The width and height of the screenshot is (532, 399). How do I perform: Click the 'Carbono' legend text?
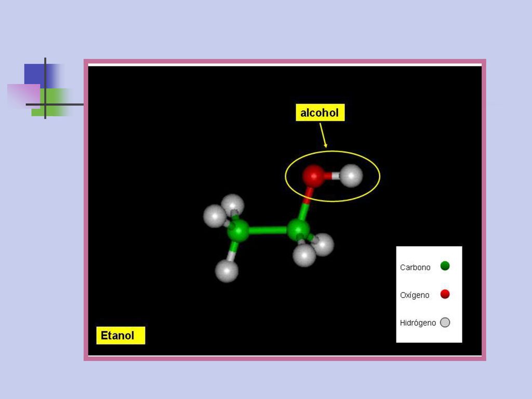(x=415, y=268)
